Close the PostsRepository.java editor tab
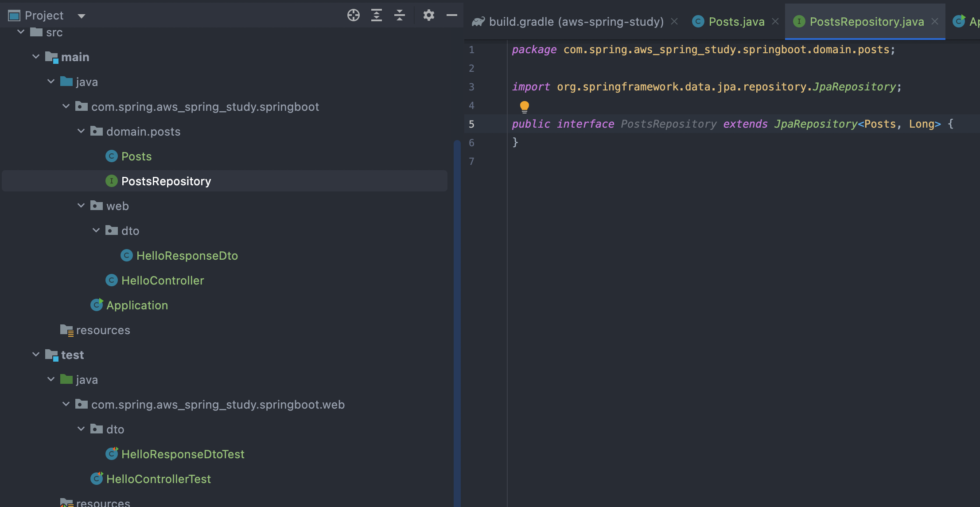Image resolution: width=980 pixels, height=507 pixels. coord(935,21)
